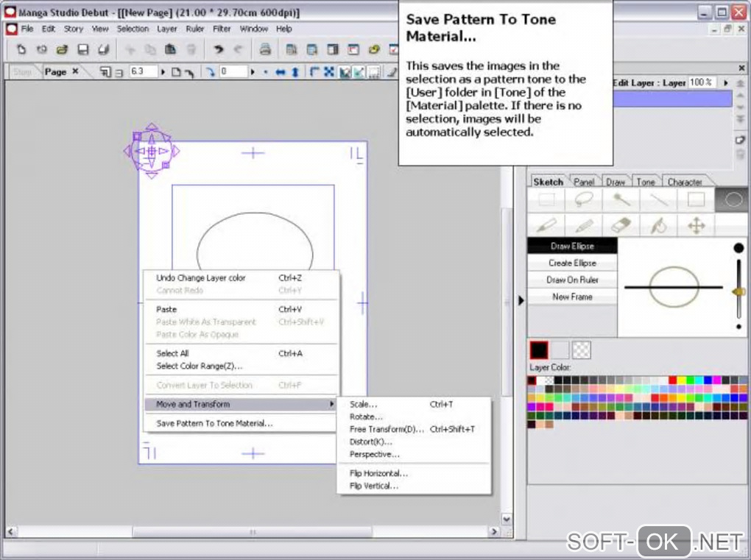Expand the side panel with the black arrow
This screenshot has width=751, height=560.
[x=521, y=300]
